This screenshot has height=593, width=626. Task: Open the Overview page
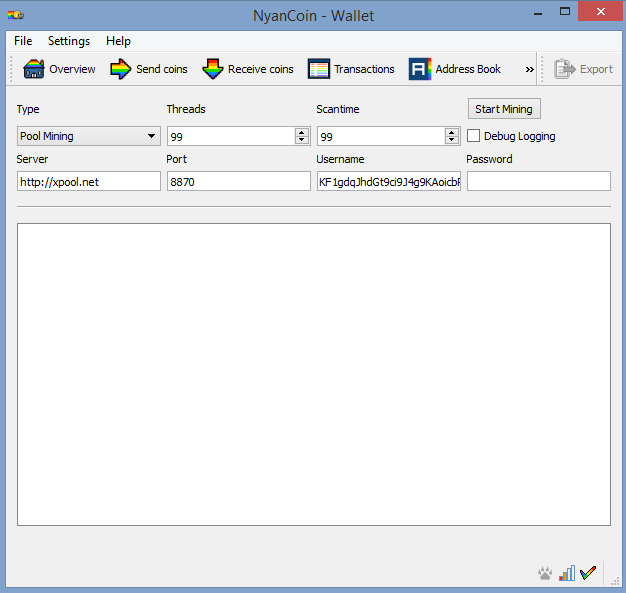tap(59, 69)
